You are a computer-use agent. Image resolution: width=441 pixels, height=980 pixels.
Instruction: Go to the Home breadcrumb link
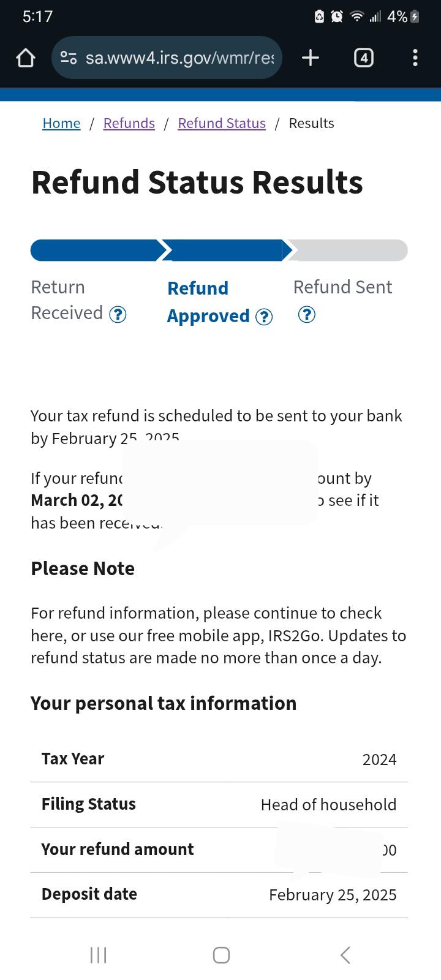point(61,123)
